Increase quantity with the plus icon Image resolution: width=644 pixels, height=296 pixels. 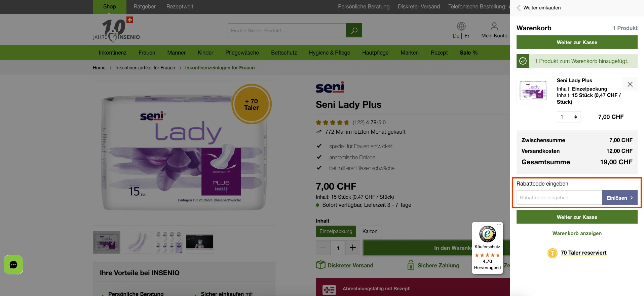(353, 248)
